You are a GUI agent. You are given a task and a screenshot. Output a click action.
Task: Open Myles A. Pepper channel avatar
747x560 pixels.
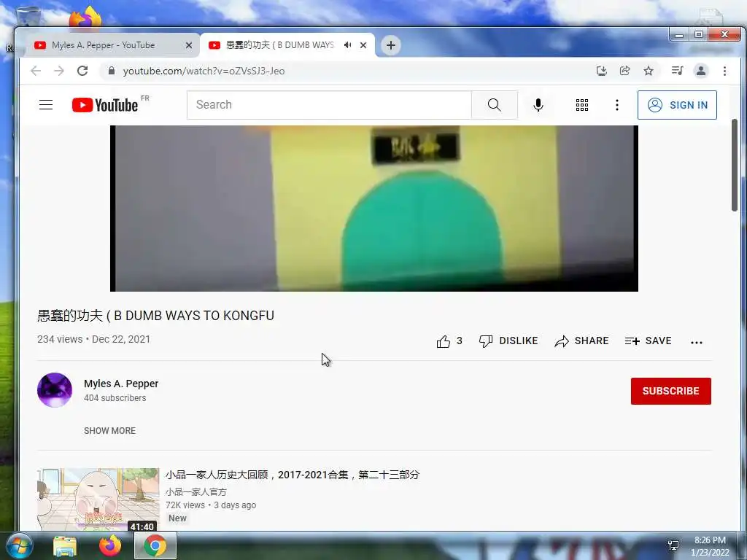[55, 390]
